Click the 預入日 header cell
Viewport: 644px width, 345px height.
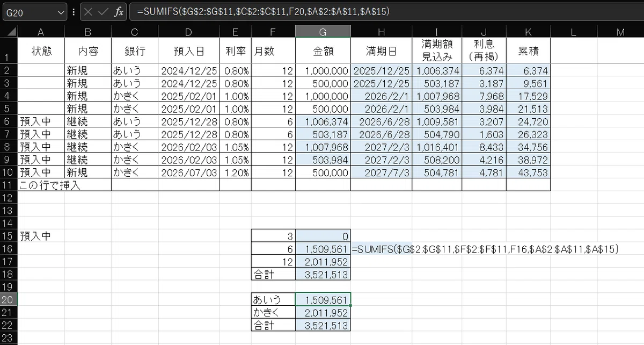(x=188, y=51)
